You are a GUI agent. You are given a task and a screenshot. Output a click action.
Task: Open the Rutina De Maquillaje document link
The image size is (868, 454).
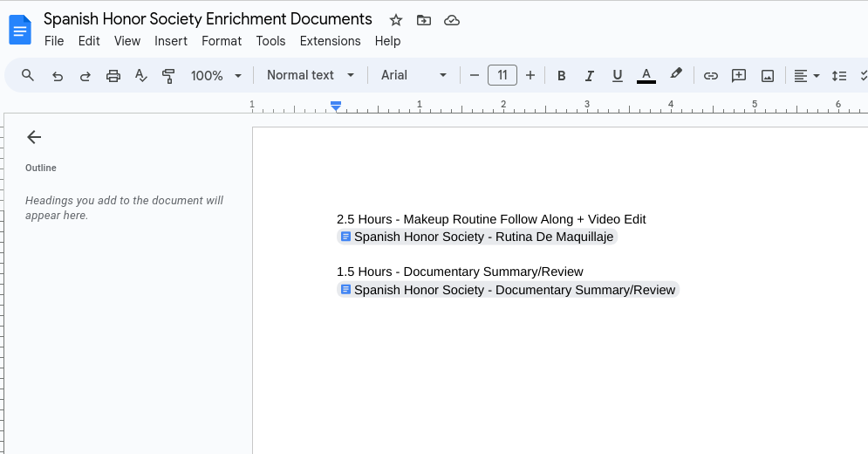point(483,237)
